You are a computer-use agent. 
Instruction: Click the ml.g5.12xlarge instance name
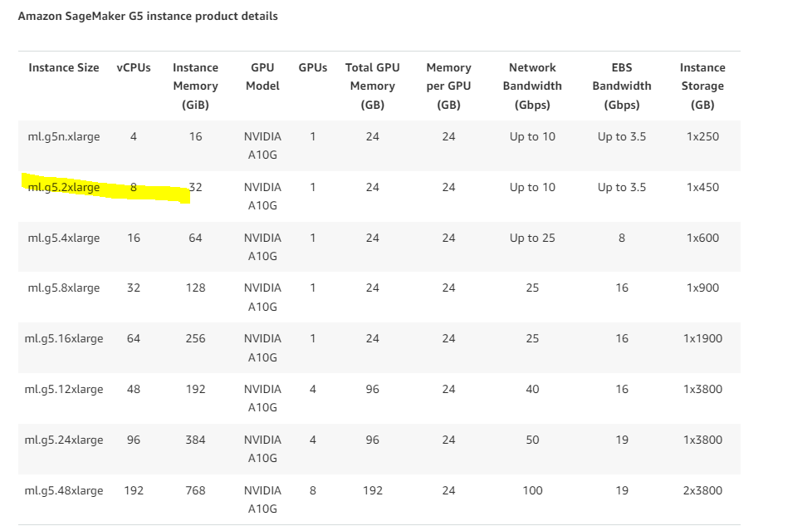point(64,390)
